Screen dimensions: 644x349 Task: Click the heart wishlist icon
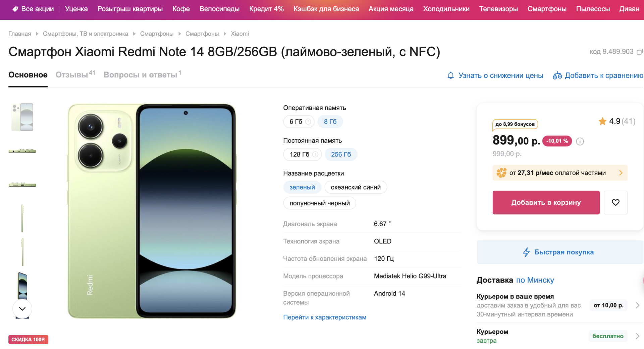tap(615, 202)
